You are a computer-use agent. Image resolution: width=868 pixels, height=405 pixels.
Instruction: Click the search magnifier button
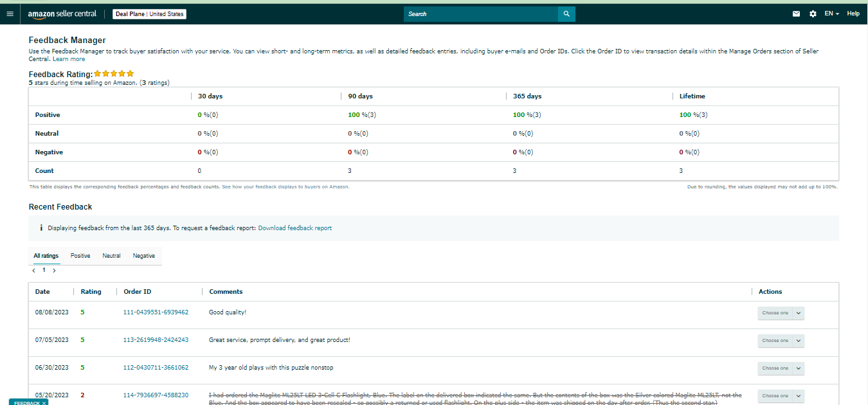[x=566, y=14]
